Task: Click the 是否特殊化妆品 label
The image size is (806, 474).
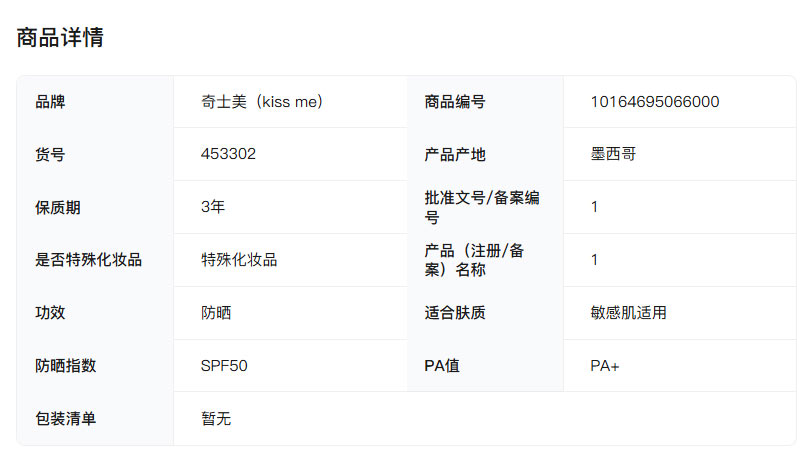Action: click(x=88, y=260)
